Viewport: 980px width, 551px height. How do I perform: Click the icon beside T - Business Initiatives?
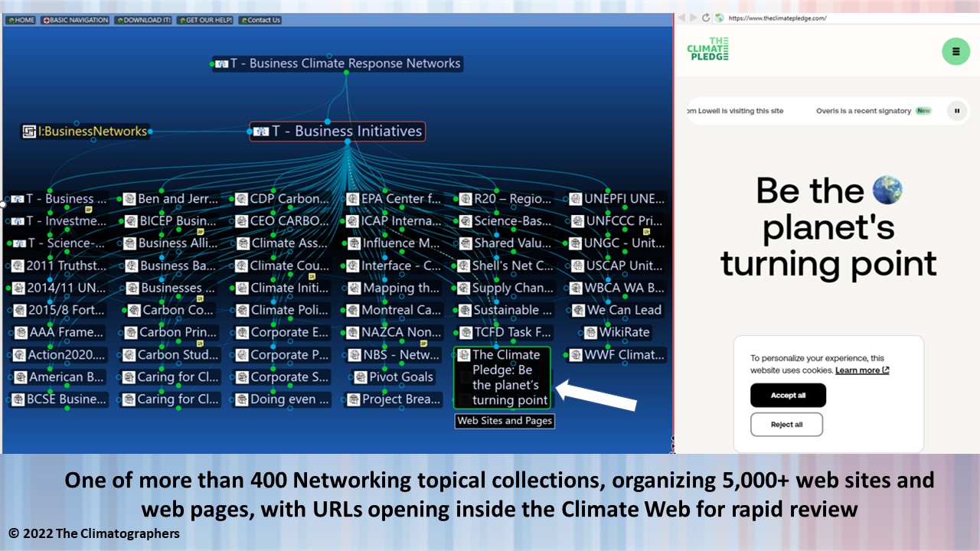click(261, 132)
